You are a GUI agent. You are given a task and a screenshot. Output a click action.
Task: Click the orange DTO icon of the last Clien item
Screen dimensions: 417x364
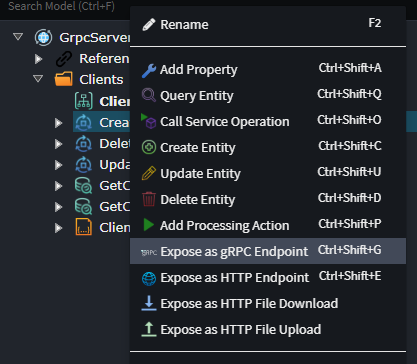(x=83, y=227)
